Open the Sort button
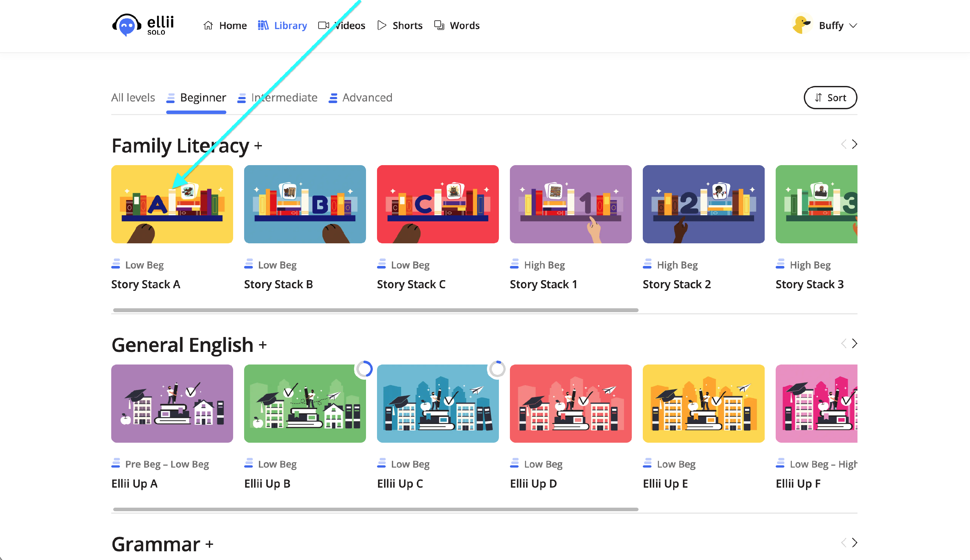Viewport: 970px width, 560px height. (830, 98)
